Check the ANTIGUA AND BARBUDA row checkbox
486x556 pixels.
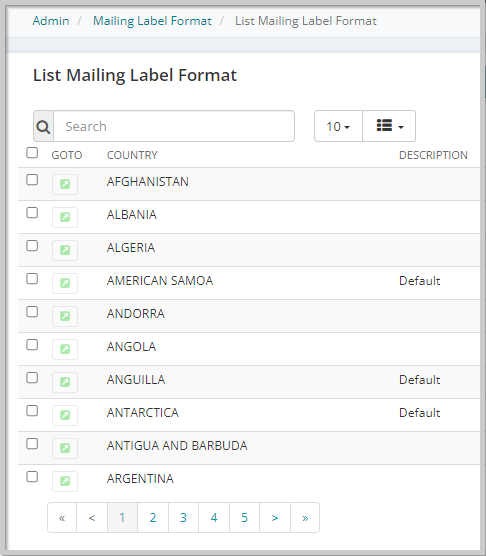(x=32, y=444)
